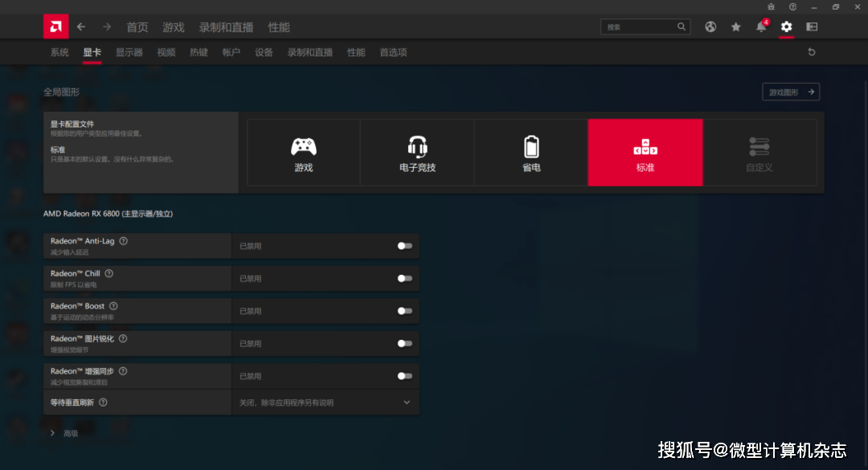The width and height of the screenshot is (868, 470).
Task: Select the 省电 power saving profile
Action: [531, 152]
